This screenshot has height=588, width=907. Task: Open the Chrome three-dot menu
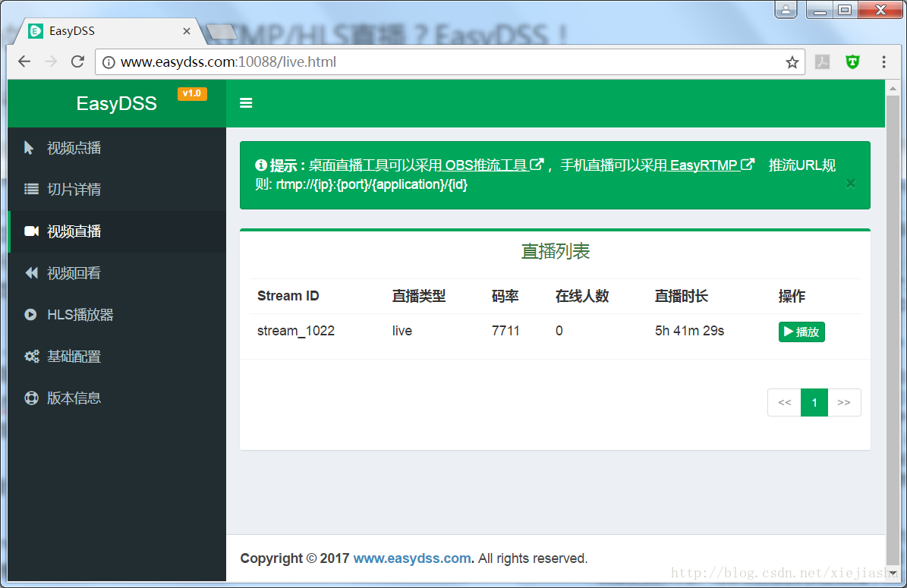884,62
